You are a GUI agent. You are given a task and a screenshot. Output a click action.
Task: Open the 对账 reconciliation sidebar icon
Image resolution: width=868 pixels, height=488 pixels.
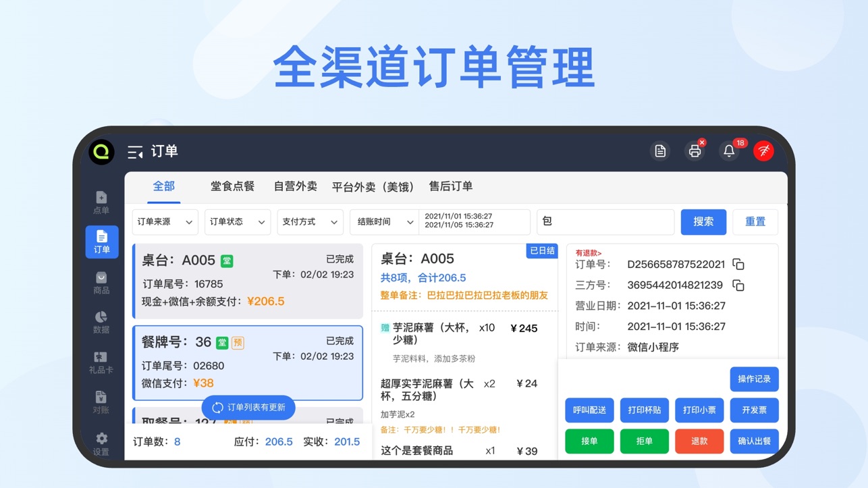[101, 402]
